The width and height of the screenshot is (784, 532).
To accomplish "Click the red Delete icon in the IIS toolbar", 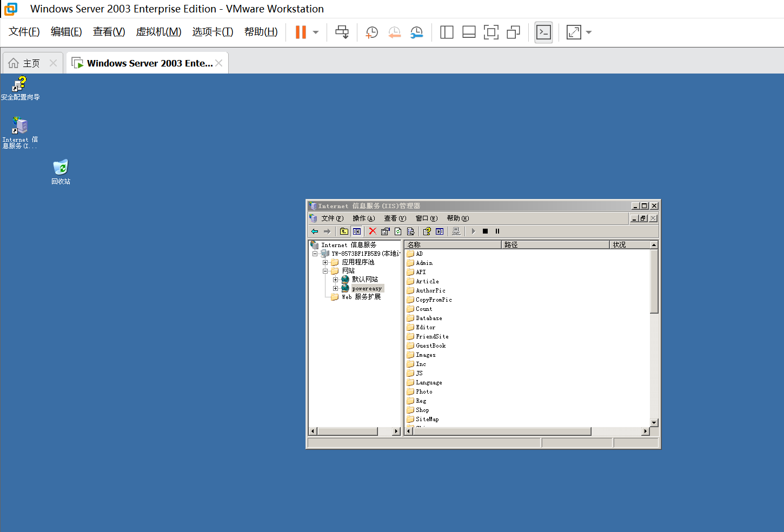I will (x=373, y=231).
